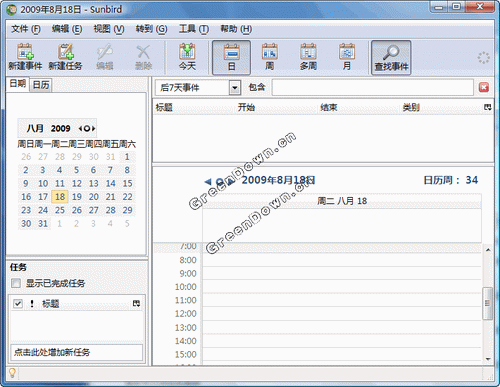Click the 包含 search input field
Viewport: 500px width, 387px height.
(x=373, y=88)
